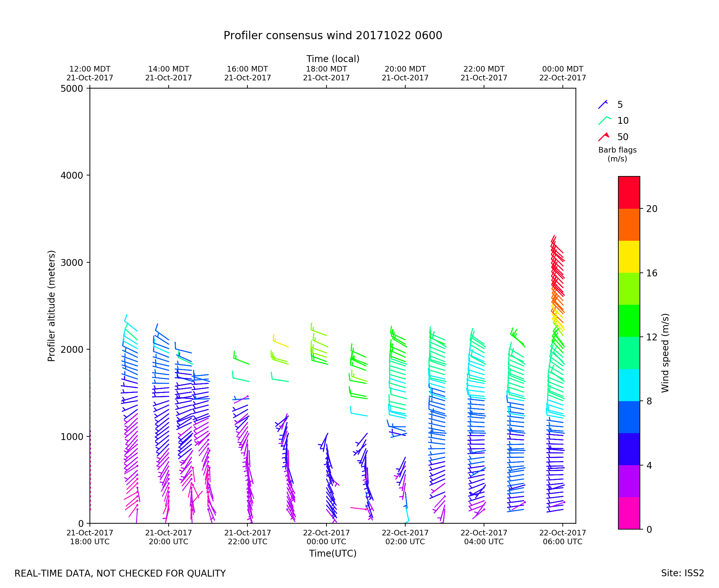Viewport: 719px width, 588px height.
Task: Click the 'Time (local)' top axis label
Action: pyautogui.click(x=333, y=59)
